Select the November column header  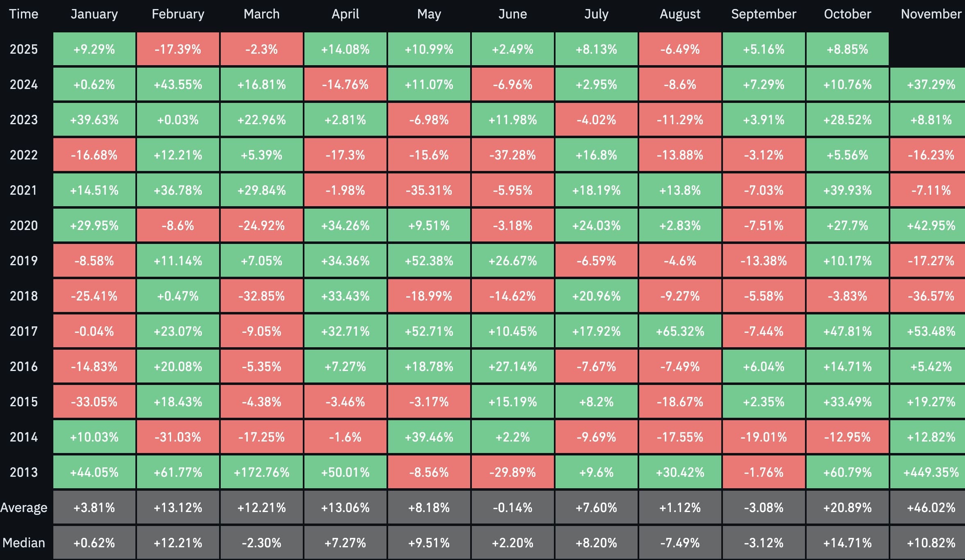(x=931, y=14)
